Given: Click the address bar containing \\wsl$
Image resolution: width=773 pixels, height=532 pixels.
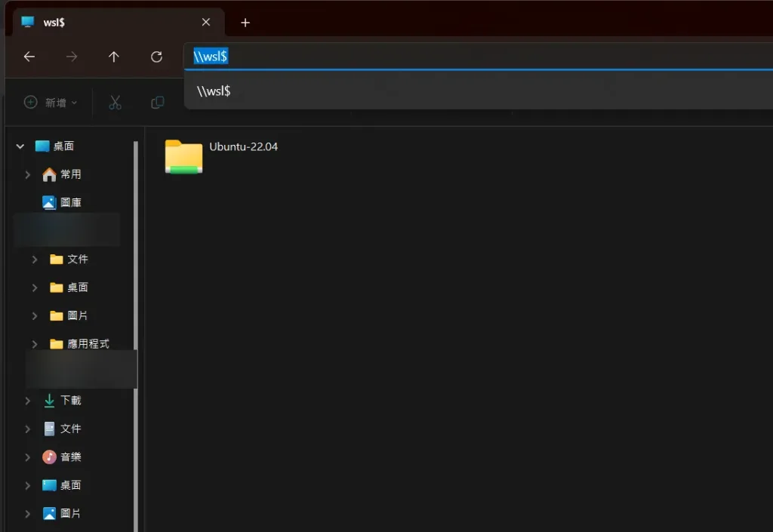Looking at the screenshot, I should [477, 56].
